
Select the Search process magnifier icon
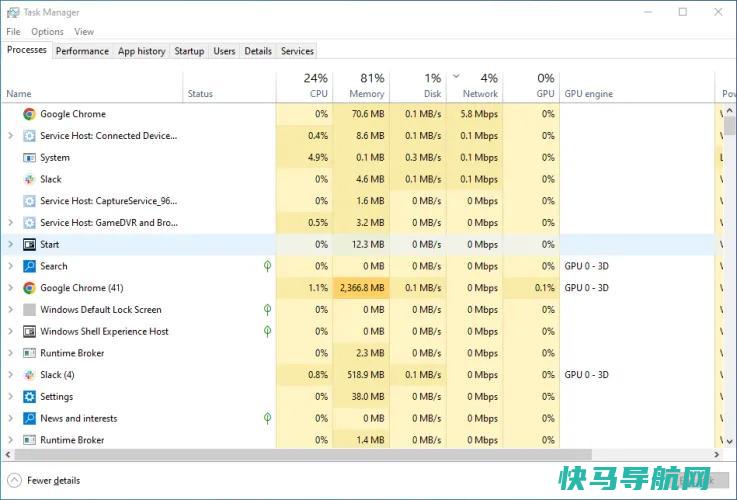pos(29,266)
